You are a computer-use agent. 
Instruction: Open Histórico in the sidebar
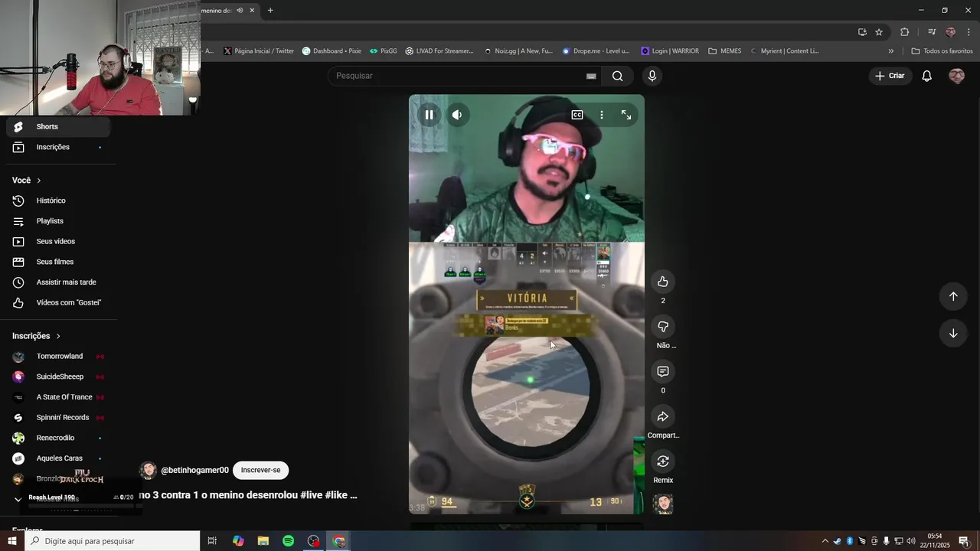pyautogui.click(x=60, y=201)
